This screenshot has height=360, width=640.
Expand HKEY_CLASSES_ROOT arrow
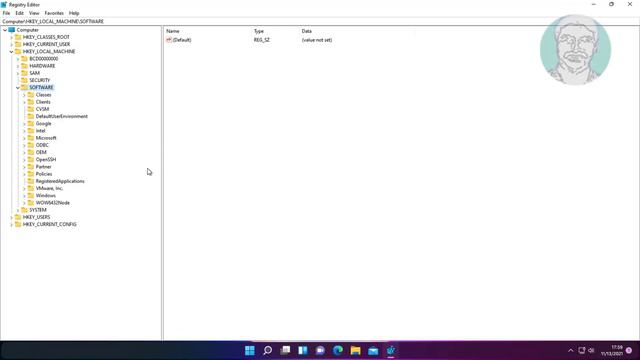pyautogui.click(x=11, y=37)
